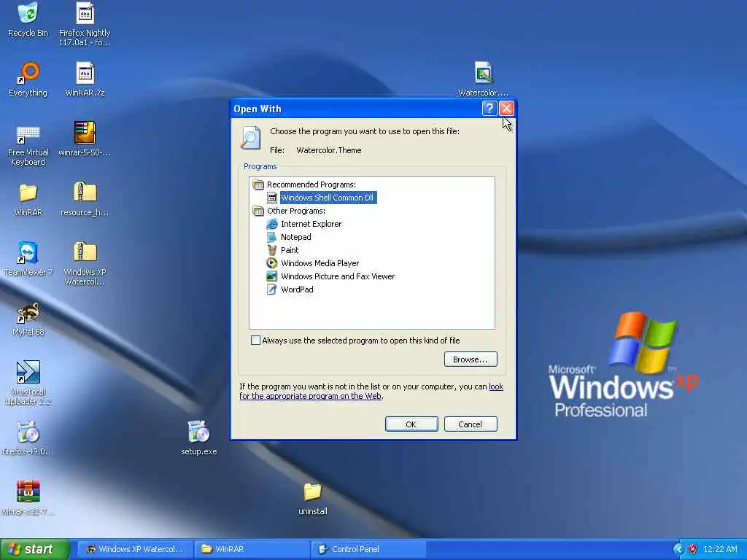Collapse the Other Programs group

pos(258,211)
